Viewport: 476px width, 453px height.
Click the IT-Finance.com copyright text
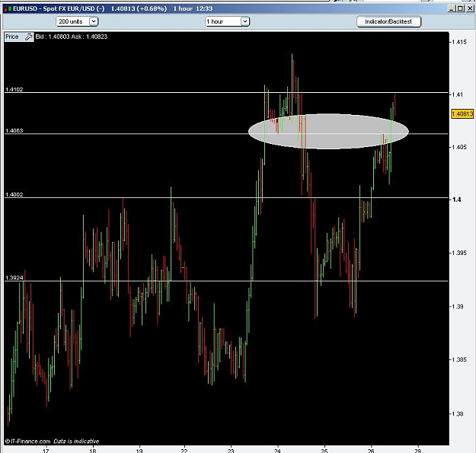[52, 441]
